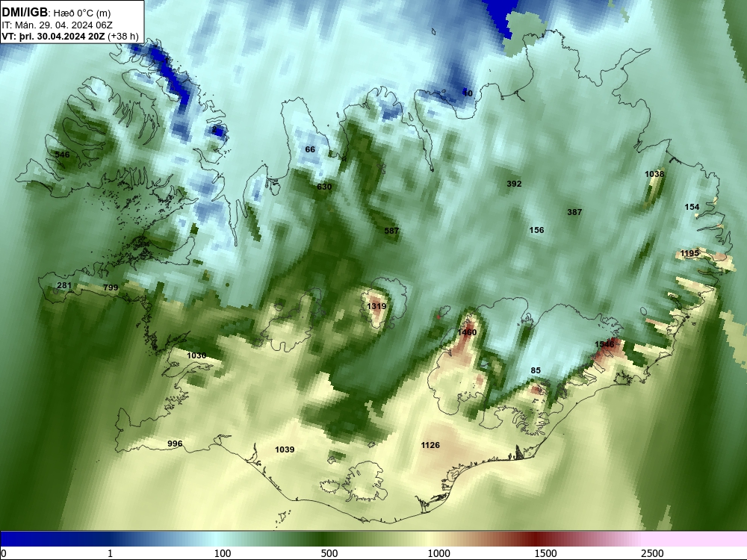Click the 1546 value in the southeast
Screen dimensions: 747x560
604,344
